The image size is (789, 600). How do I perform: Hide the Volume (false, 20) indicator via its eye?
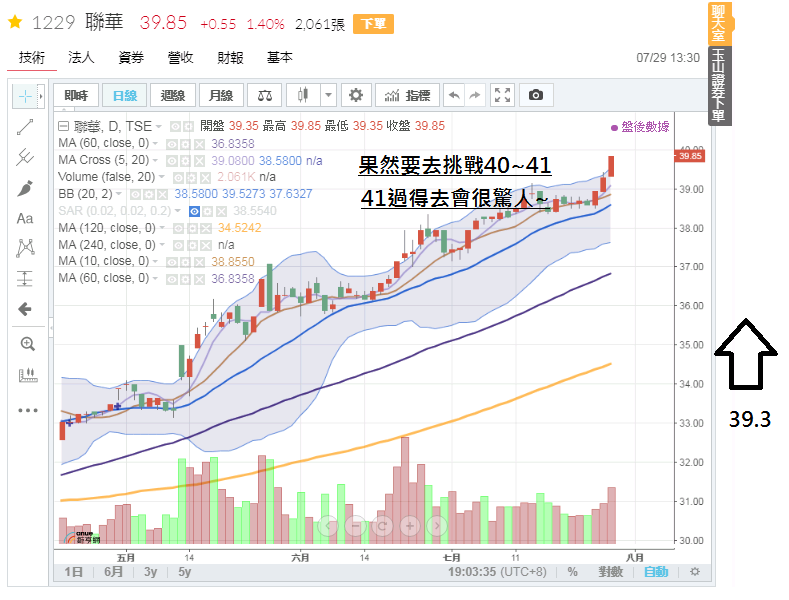point(178,177)
